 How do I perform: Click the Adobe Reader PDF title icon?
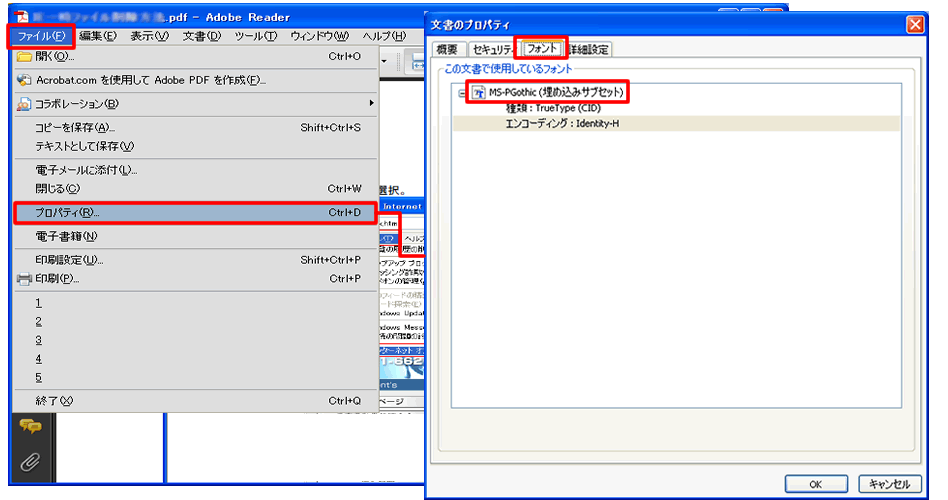(x=22, y=16)
